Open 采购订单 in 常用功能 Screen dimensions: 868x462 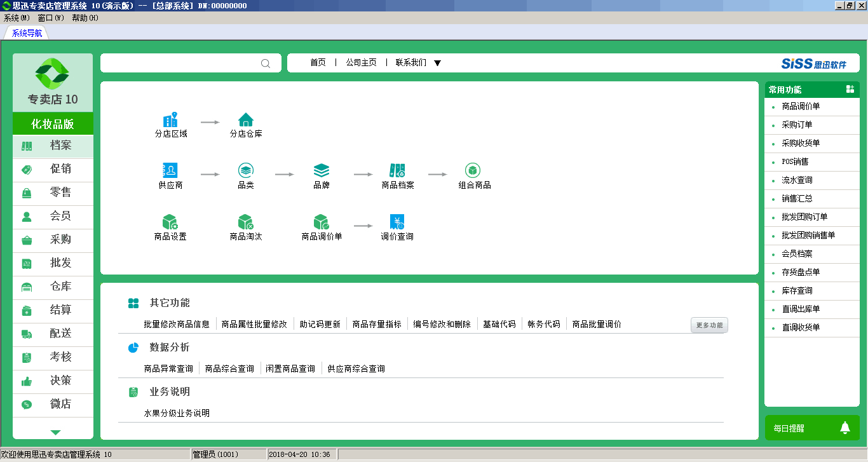coord(812,125)
